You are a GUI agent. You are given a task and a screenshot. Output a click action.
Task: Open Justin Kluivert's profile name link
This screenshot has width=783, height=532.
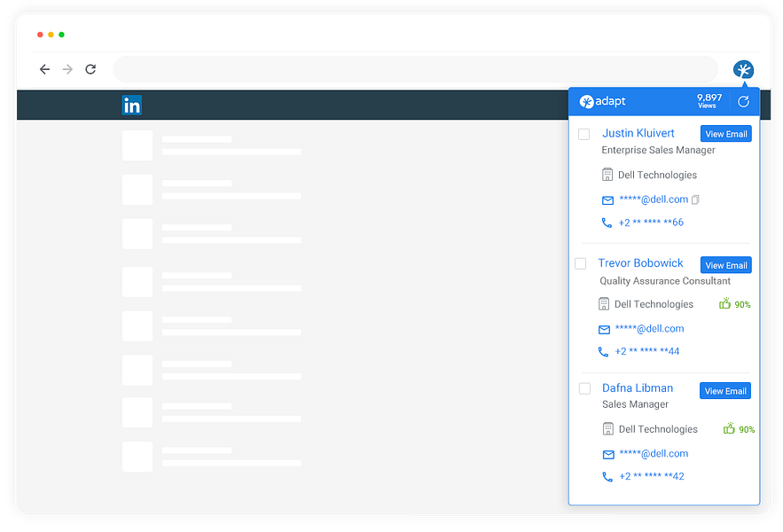coord(638,133)
